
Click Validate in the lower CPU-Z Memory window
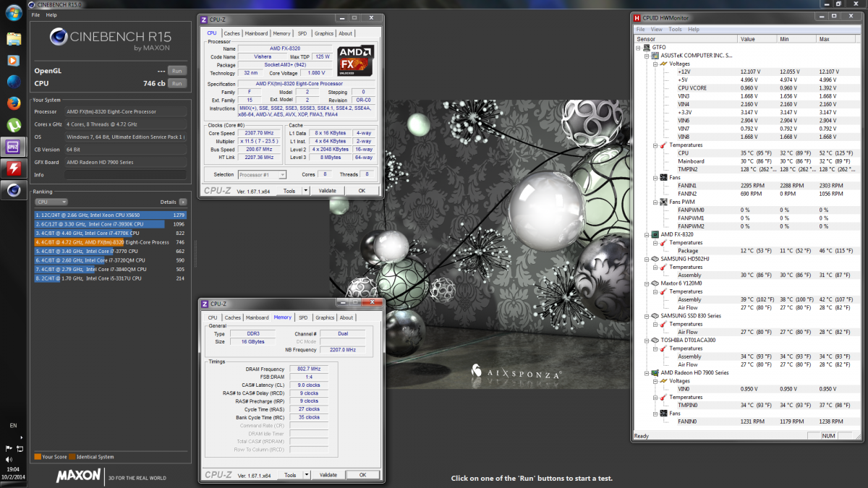328,475
